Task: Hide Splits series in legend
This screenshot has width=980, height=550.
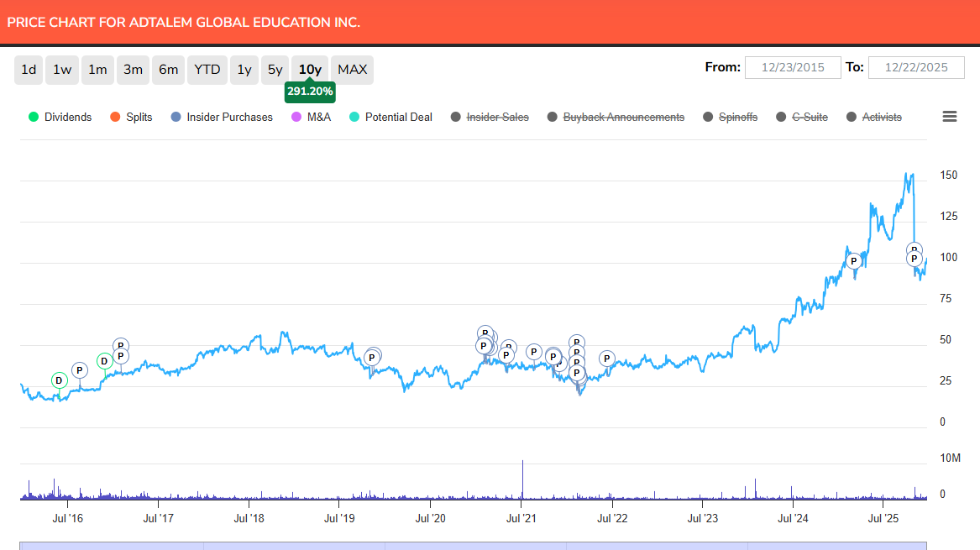Action: [131, 117]
